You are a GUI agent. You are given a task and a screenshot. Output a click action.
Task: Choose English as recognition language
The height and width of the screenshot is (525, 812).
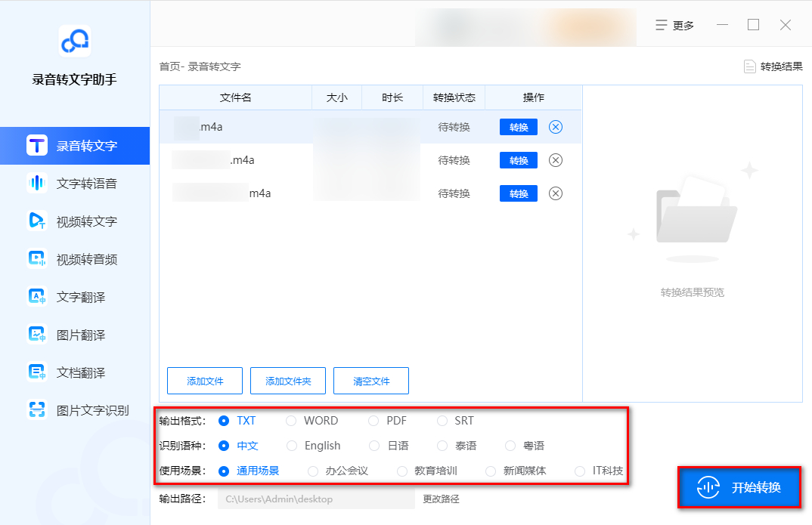[292, 446]
